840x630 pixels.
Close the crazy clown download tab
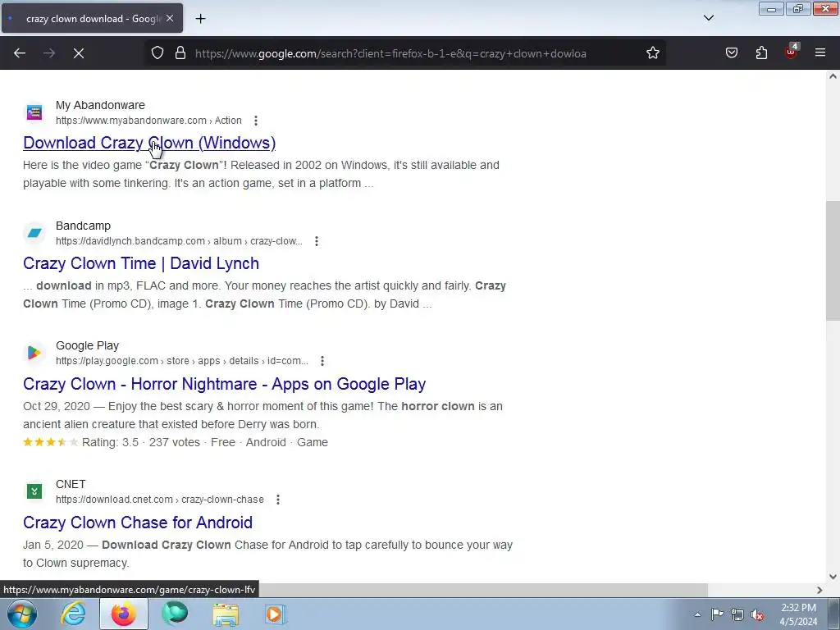[170, 18]
